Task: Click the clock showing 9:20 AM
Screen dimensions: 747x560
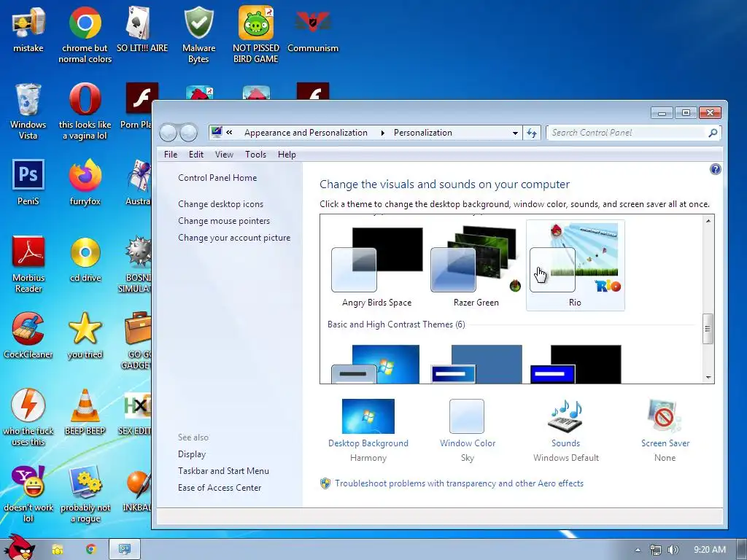Action: click(x=710, y=550)
